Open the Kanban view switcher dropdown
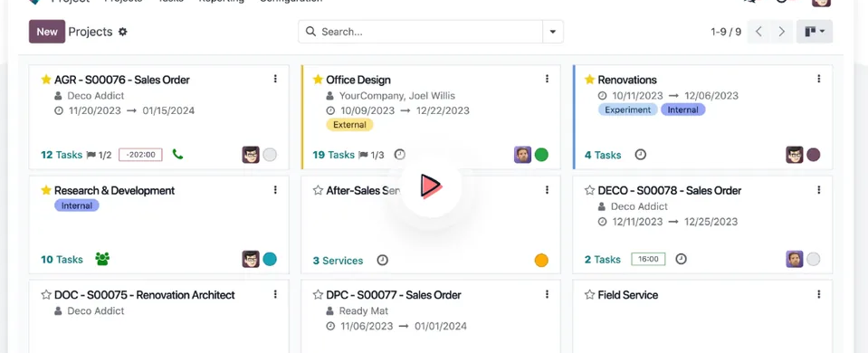Screen dimensions: 868x353 click(815, 32)
